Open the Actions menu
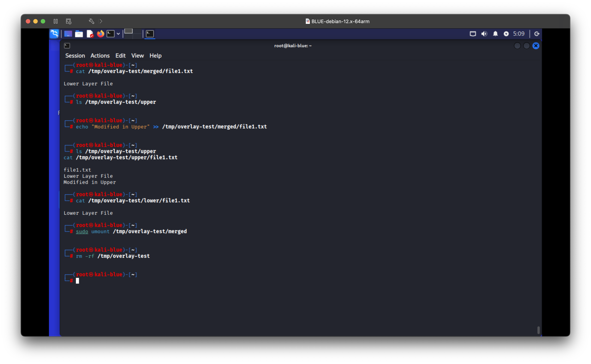The height and width of the screenshot is (364, 591). (100, 56)
